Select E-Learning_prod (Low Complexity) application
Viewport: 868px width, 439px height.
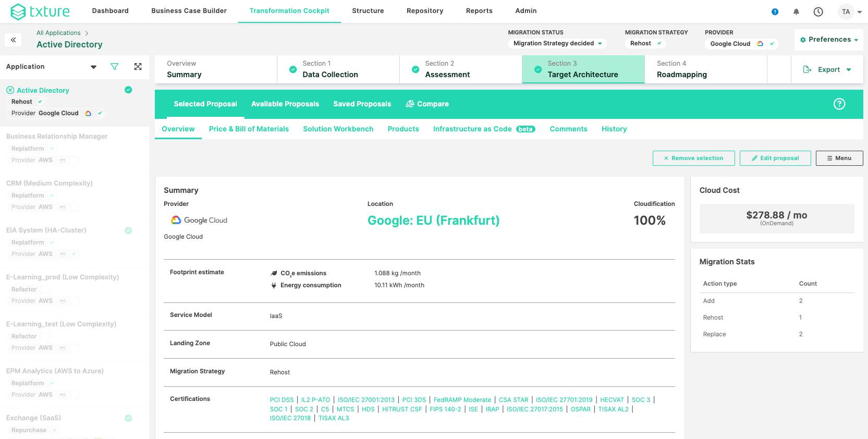[63, 277]
